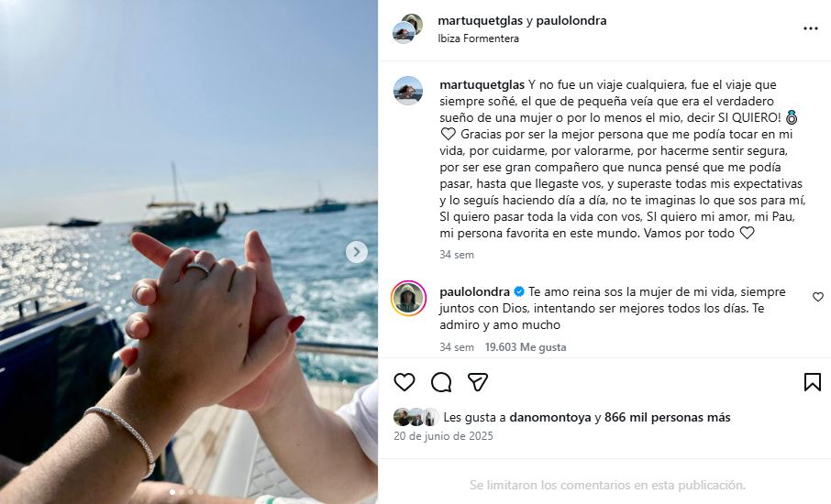Open comments via speech bubble icon
This screenshot has width=831, height=504.
[441, 382]
